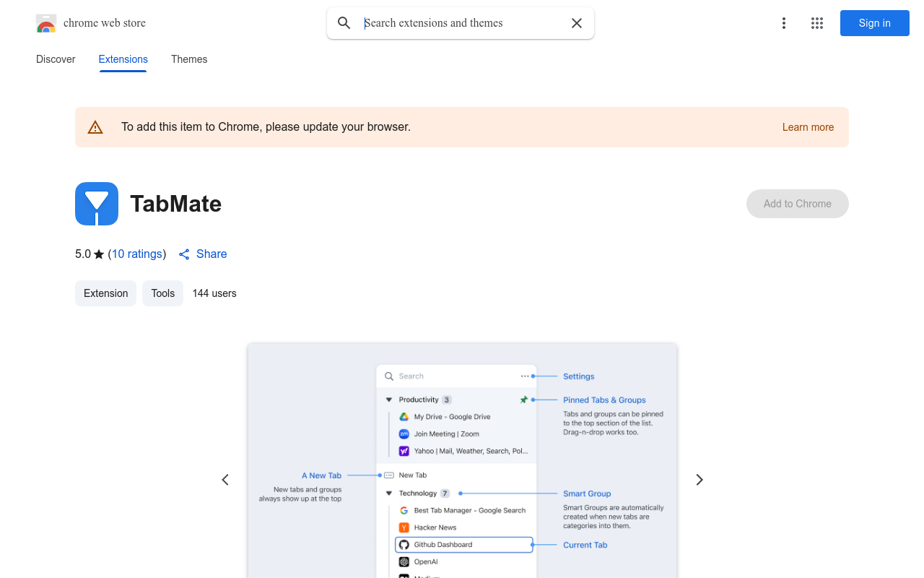Click the TabMate screenshot preview image

(x=462, y=460)
